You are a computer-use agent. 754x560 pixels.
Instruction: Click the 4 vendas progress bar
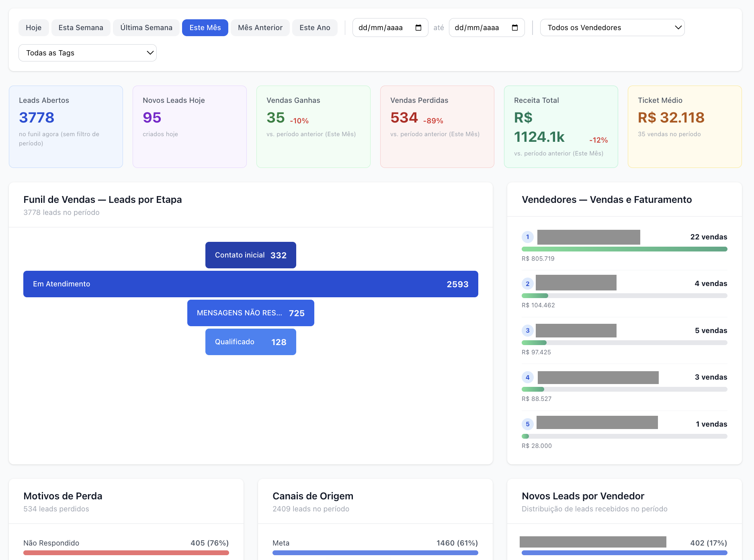click(x=625, y=296)
